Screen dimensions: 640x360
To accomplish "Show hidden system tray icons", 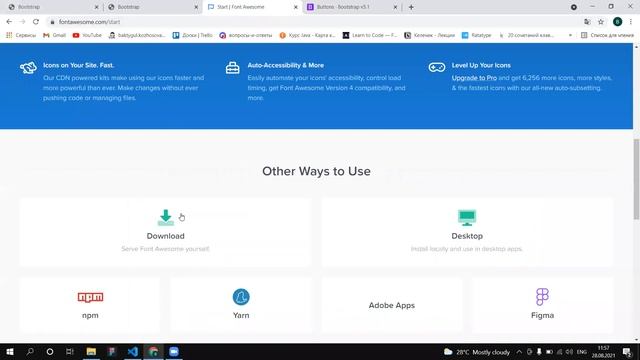I will [519, 351].
